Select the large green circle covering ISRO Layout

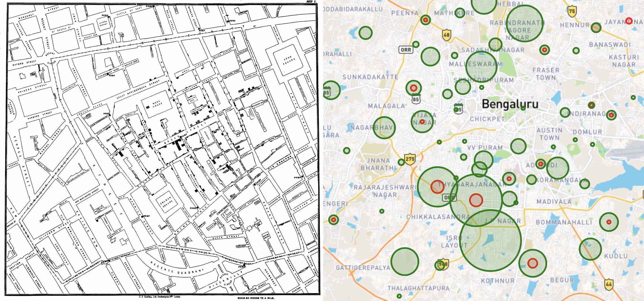click(490, 240)
